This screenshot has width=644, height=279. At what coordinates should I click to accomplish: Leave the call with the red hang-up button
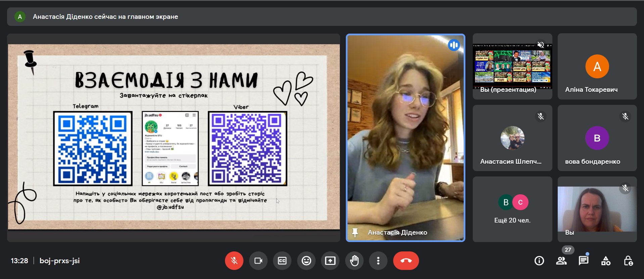pos(406,261)
